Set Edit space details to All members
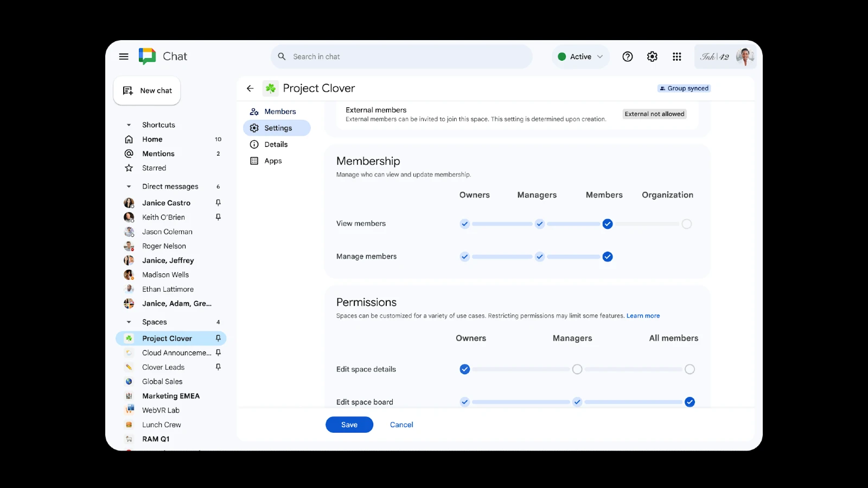This screenshot has height=488, width=868. 690,369
